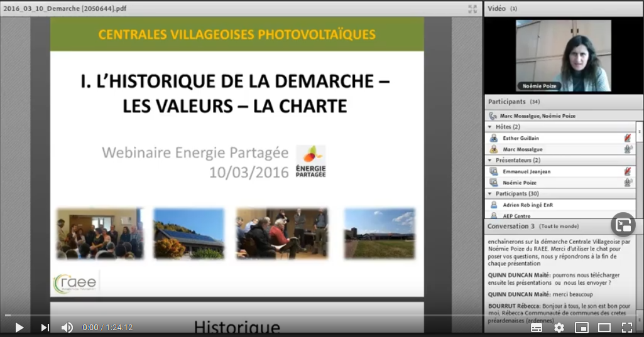The width and height of the screenshot is (644, 337).
Task: Click Esther Guillain's host avatar icon
Action: 494,138
